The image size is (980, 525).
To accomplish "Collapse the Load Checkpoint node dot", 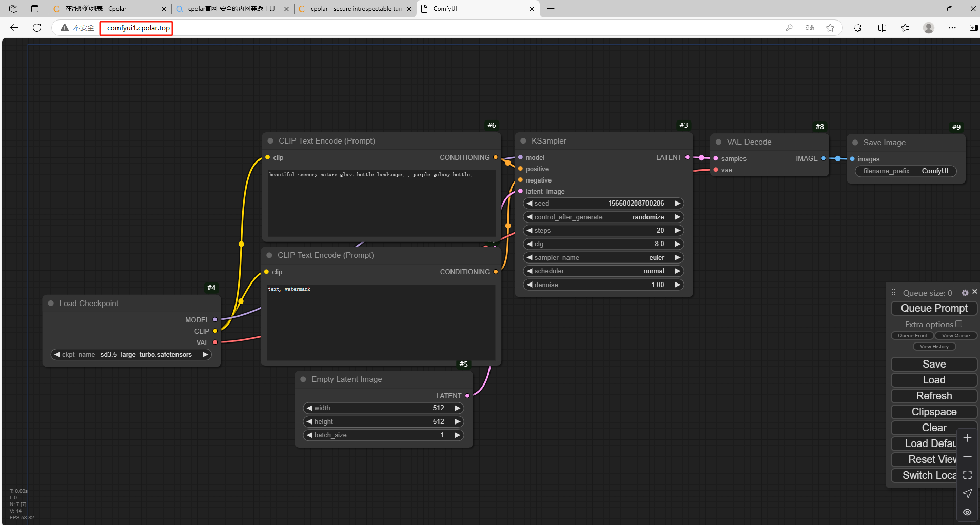I will point(51,304).
